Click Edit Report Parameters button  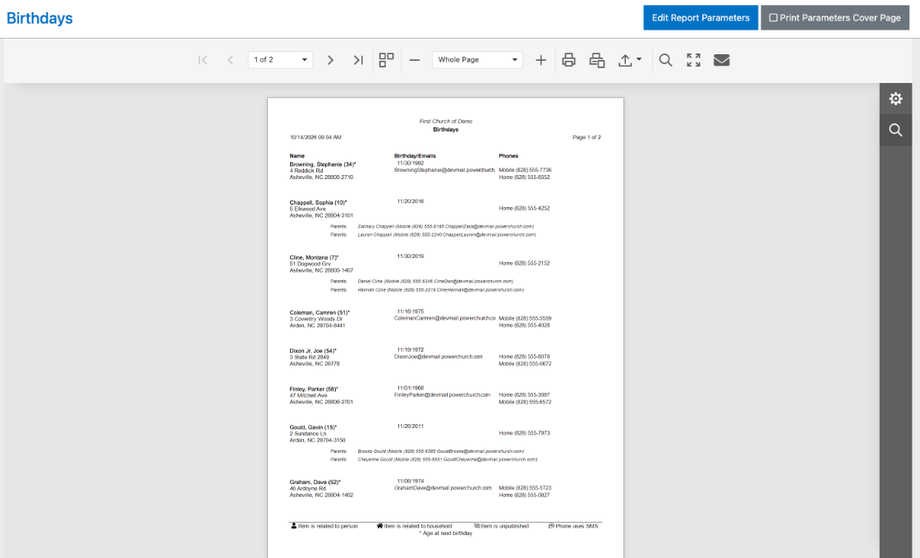click(x=701, y=18)
